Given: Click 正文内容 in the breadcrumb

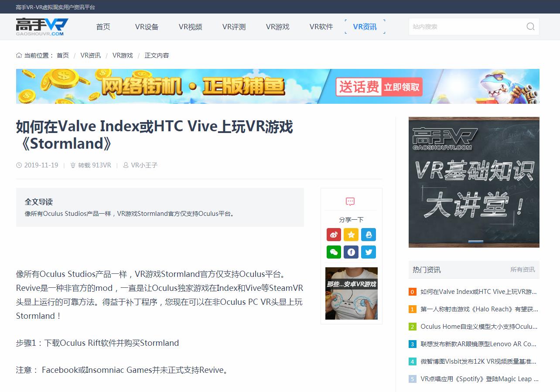Looking at the screenshot, I should [x=157, y=55].
